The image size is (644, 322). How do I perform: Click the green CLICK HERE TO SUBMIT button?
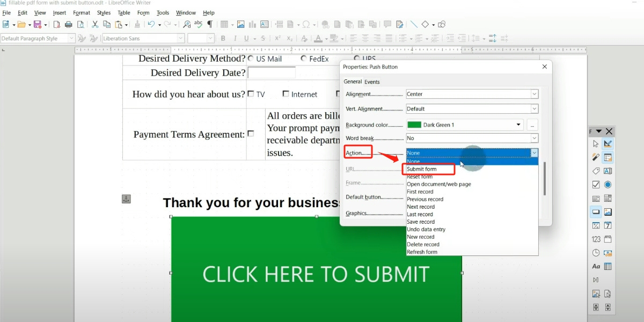316,274
